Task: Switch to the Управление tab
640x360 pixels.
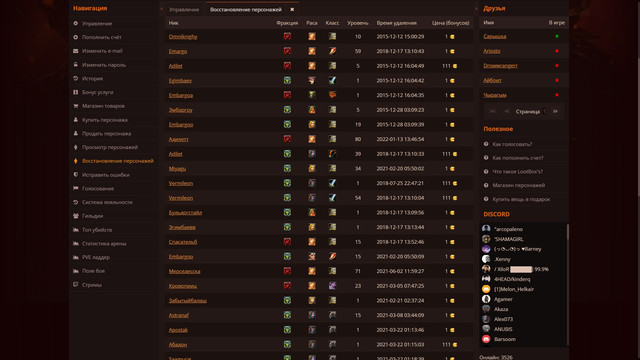Action: click(x=184, y=9)
